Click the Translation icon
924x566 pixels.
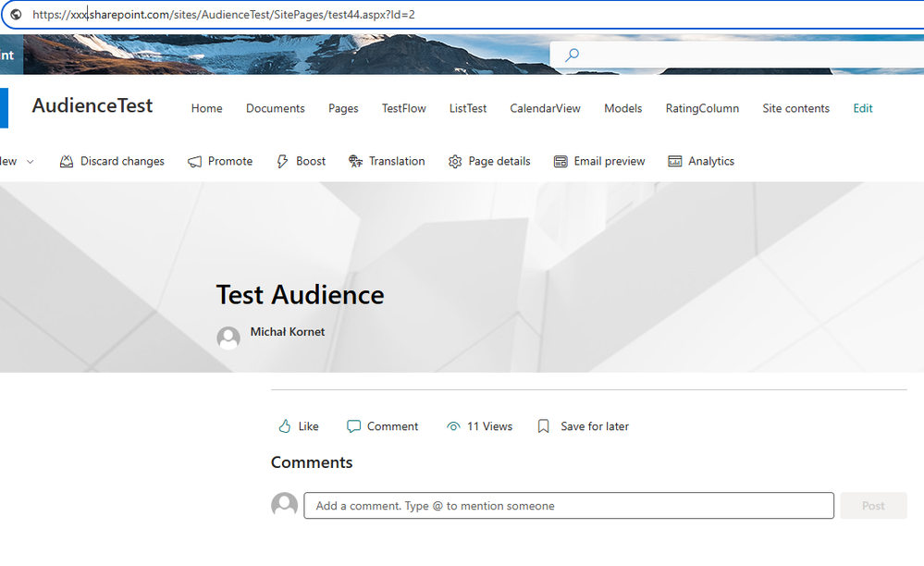(355, 161)
